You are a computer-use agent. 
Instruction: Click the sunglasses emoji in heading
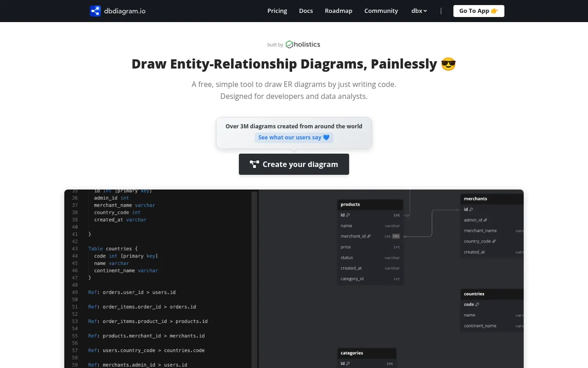[448, 64]
